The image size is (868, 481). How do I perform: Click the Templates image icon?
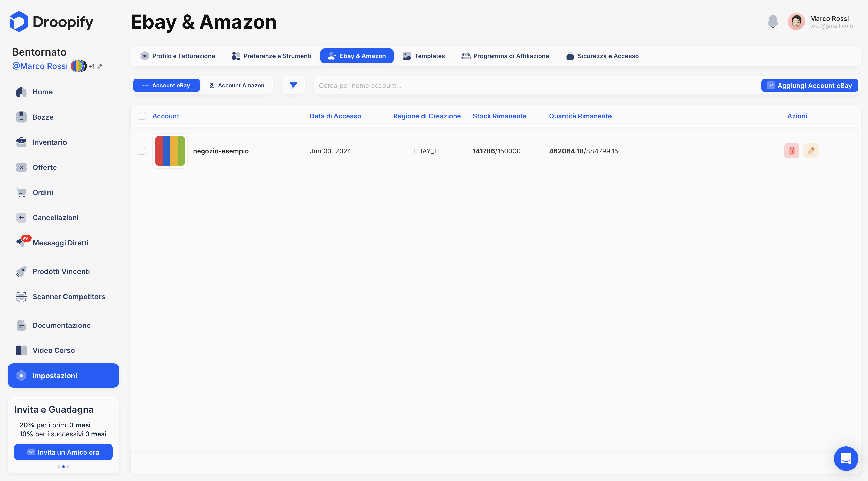tap(407, 56)
